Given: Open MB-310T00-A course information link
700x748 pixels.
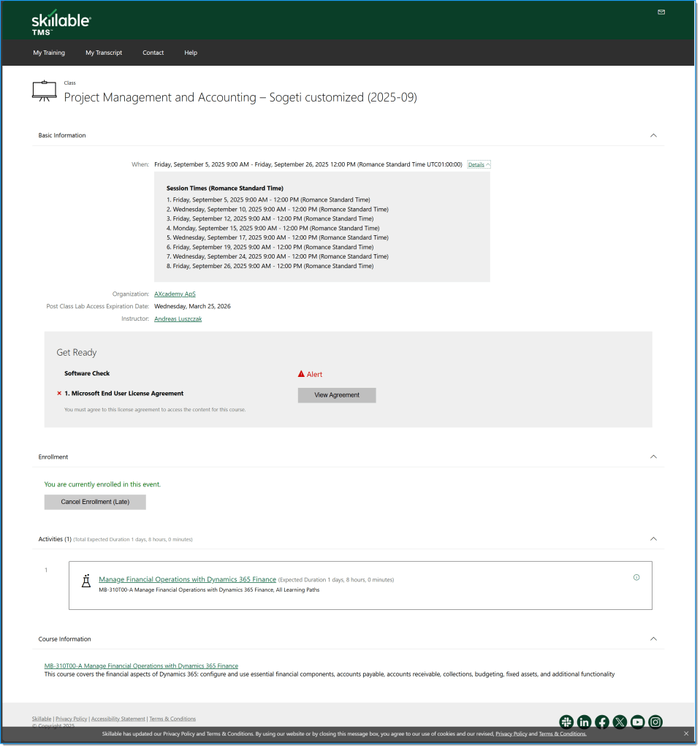Looking at the screenshot, I should click(x=141, y=666).
